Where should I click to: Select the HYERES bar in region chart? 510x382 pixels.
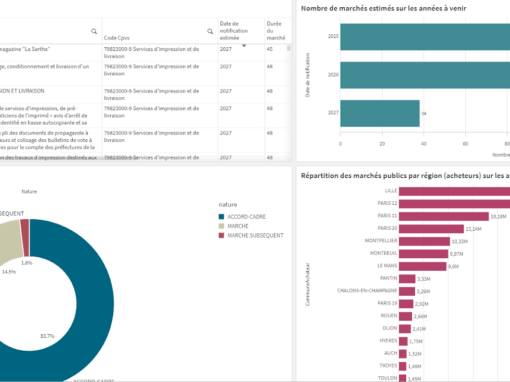[x=403, y=341]
